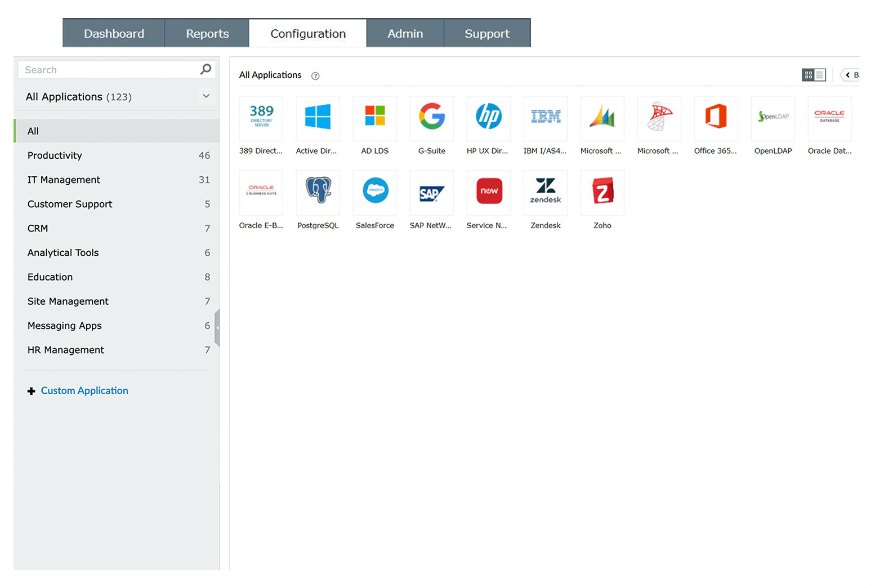
Task: Open the 389 Directory Server application
Action: point(261,118)
